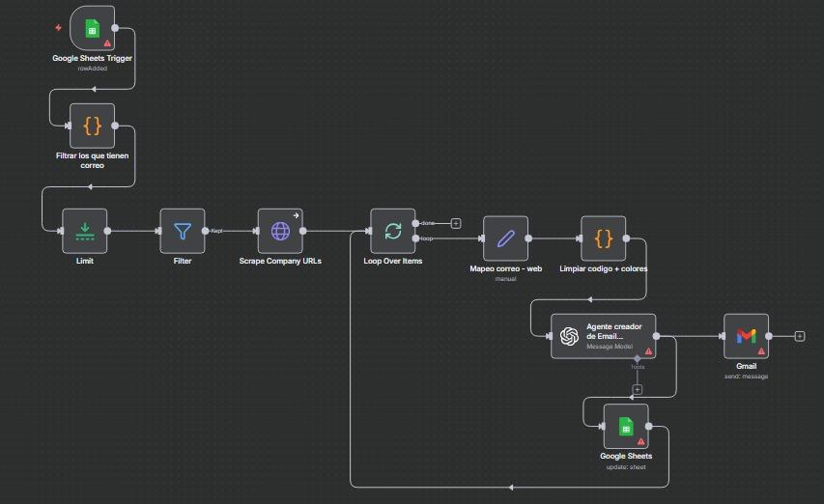Screen dimensions: 824x504
Task: Click the loop output port on Loop Over Items
Action: tap(415, 238)
